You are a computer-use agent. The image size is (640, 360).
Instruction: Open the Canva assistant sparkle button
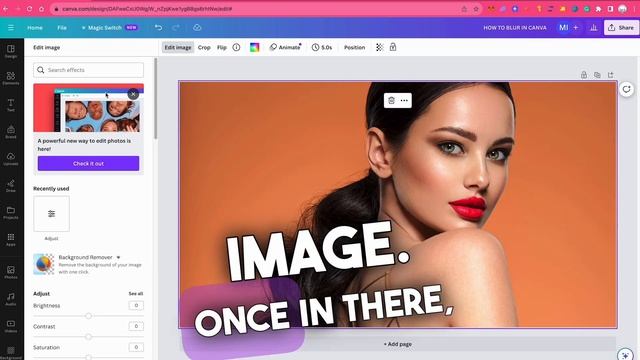point(625,354)
